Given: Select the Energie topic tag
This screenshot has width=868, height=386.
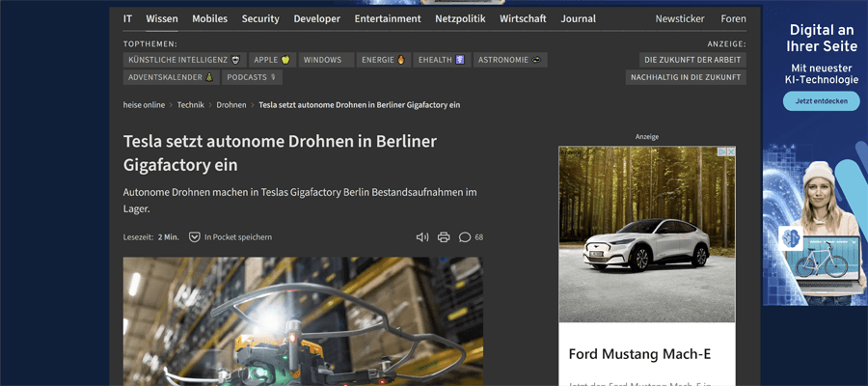Looking at the screenshot, I should [x=384, y=60].
